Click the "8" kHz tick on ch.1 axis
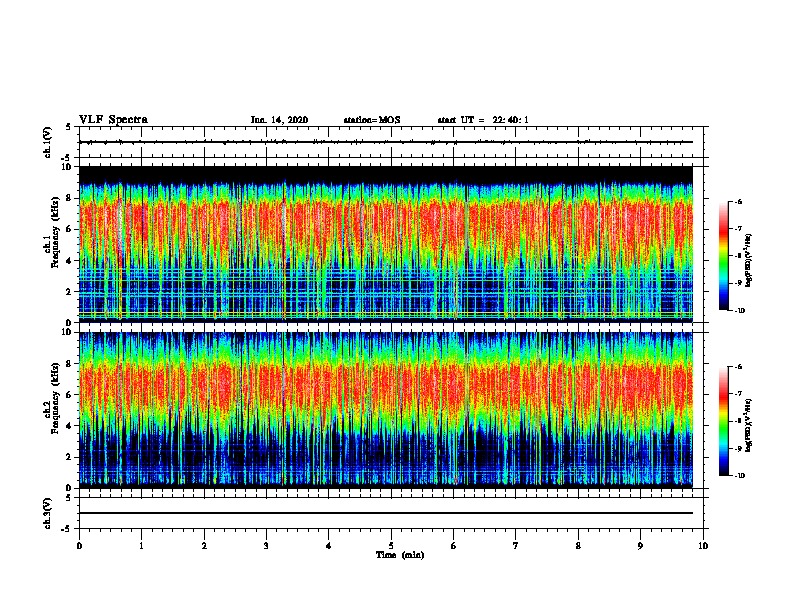Viewport: 792px width, 612px height. [x=69, y=198]
